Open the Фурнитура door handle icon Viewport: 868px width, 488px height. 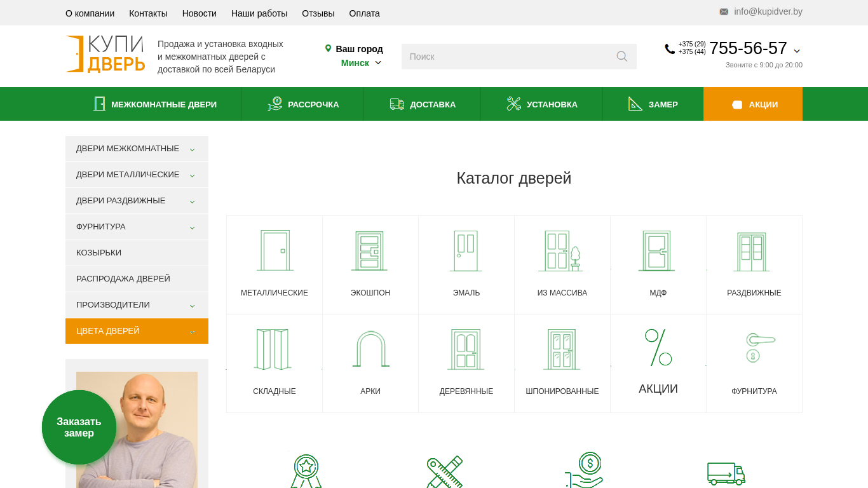pos(754,348)
